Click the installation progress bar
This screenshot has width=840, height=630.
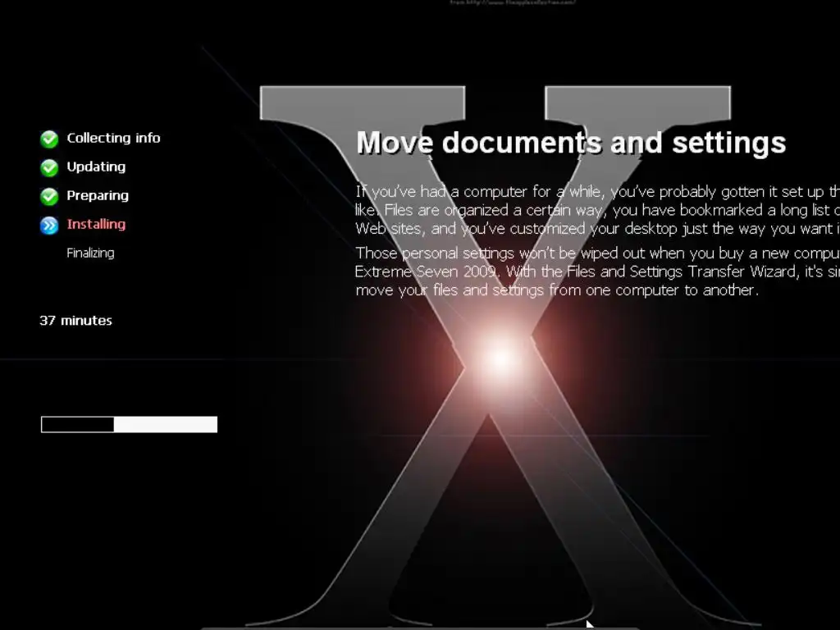[x=129, y=424]
